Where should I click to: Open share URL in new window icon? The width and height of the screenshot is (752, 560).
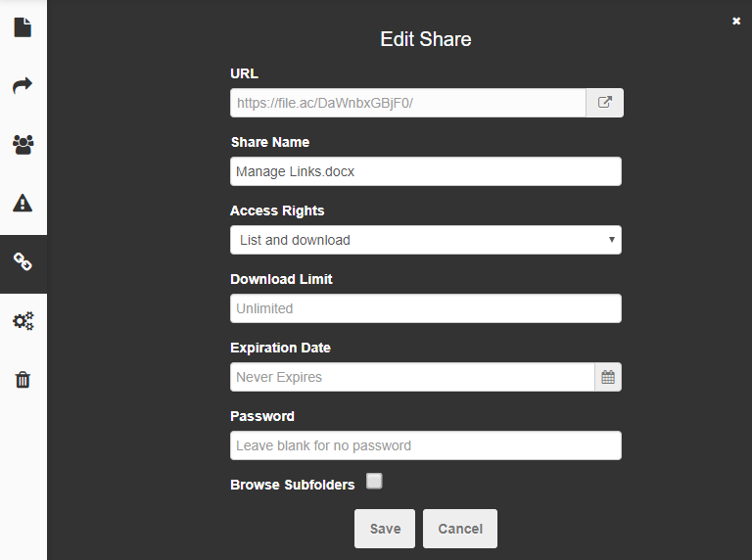tap(605, 103)
